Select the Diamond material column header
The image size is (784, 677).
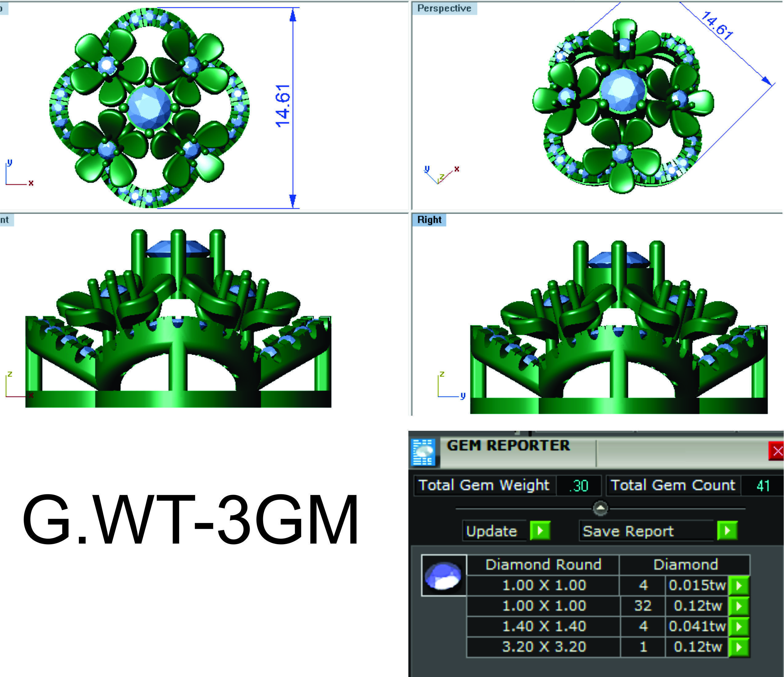pos(685,565)
